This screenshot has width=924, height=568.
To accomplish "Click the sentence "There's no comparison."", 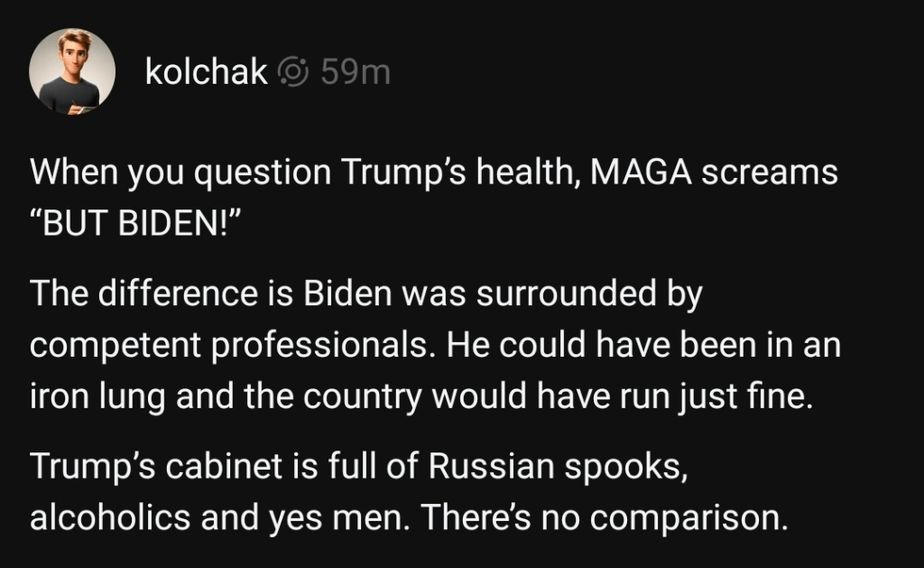I will click(604, 519).
